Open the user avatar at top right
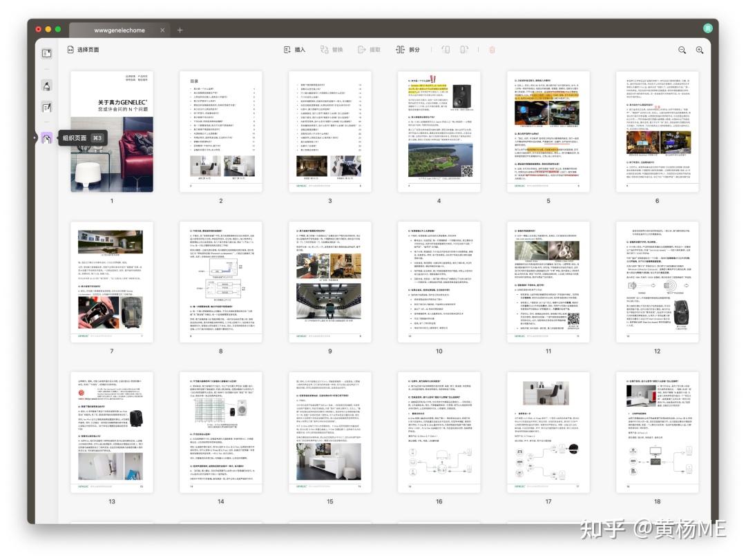This screenshot has height=560, width=746. pyautogui.click(x=707, y=28)
